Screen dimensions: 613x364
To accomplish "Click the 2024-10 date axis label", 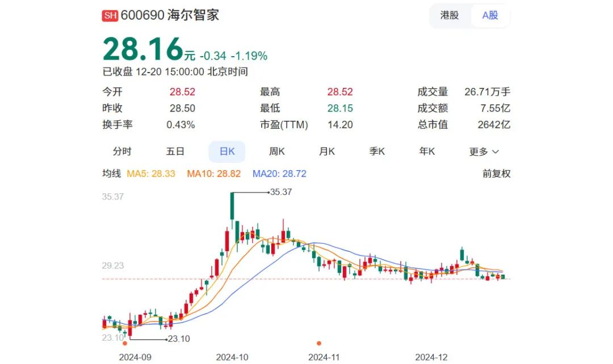I will point(232,357).
